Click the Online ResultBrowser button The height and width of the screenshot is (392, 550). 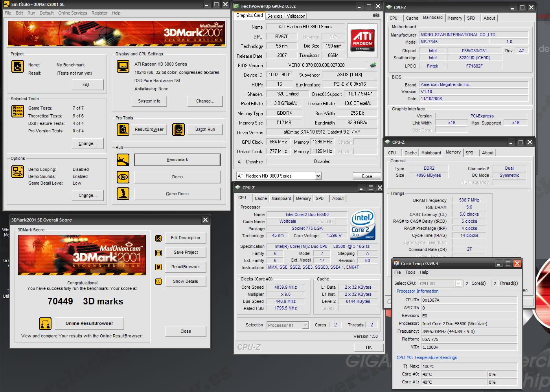tap(89, 324)
